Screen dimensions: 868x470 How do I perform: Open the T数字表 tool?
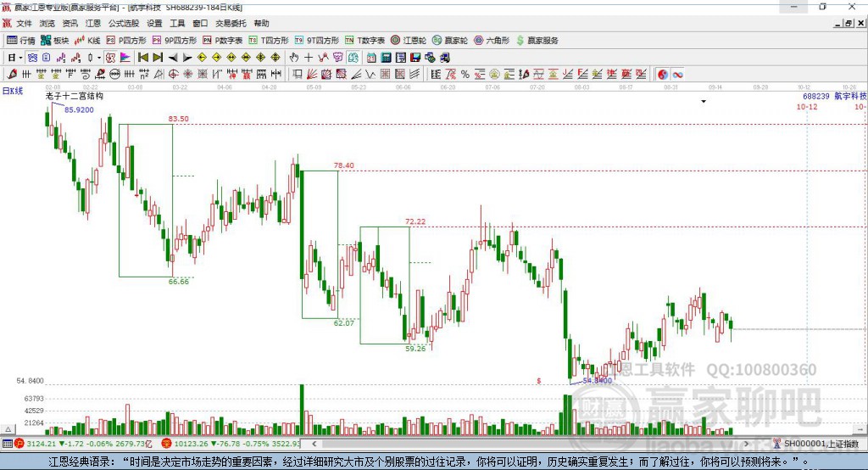(x=364, y=41)
